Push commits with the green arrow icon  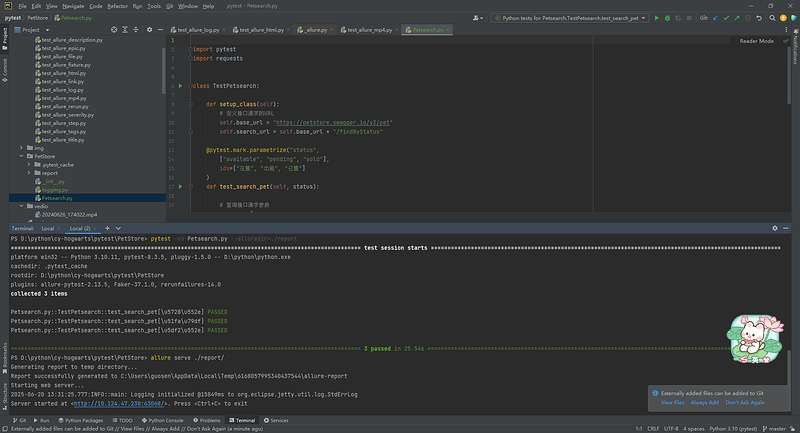[737, 18]
